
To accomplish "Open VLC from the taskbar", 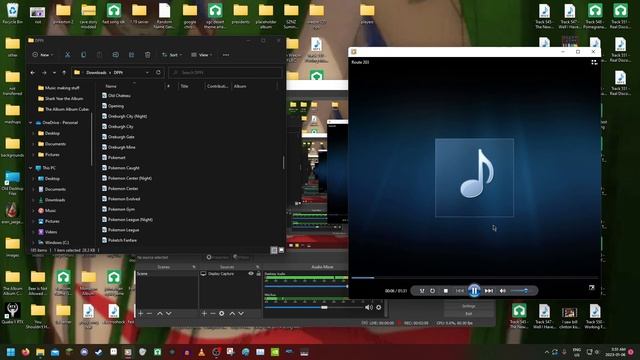I will [x=202, y=352].
